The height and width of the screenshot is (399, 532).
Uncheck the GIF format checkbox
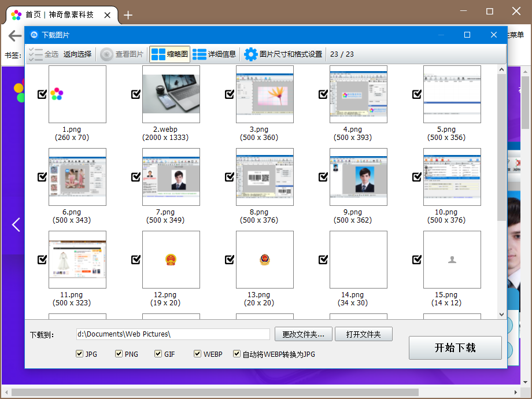click(158, 354)
